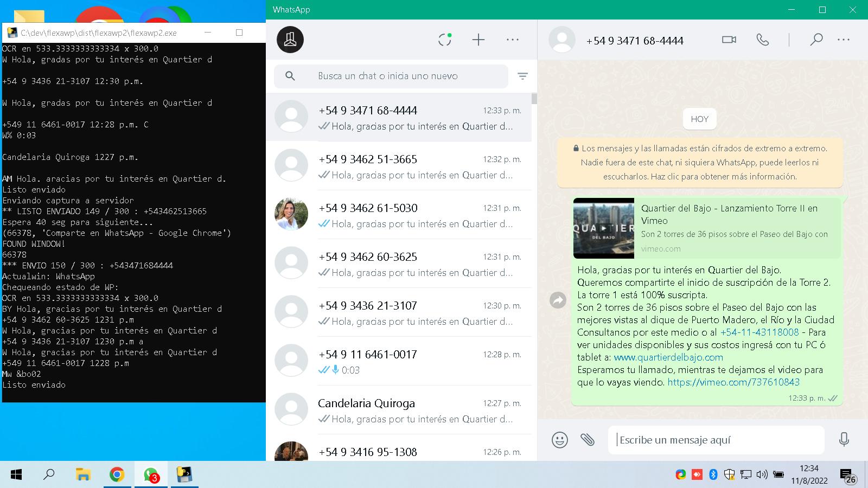Open the www.quartierdelbajo.com link

click(668, 357)
